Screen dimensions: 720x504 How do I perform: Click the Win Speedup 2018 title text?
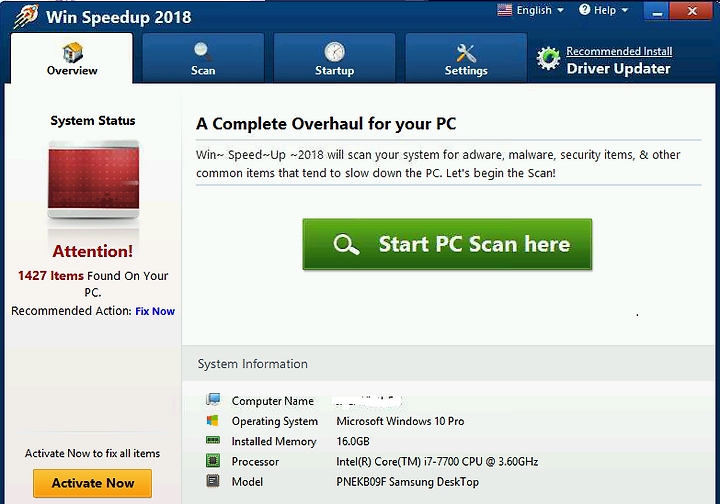point(118,17)
